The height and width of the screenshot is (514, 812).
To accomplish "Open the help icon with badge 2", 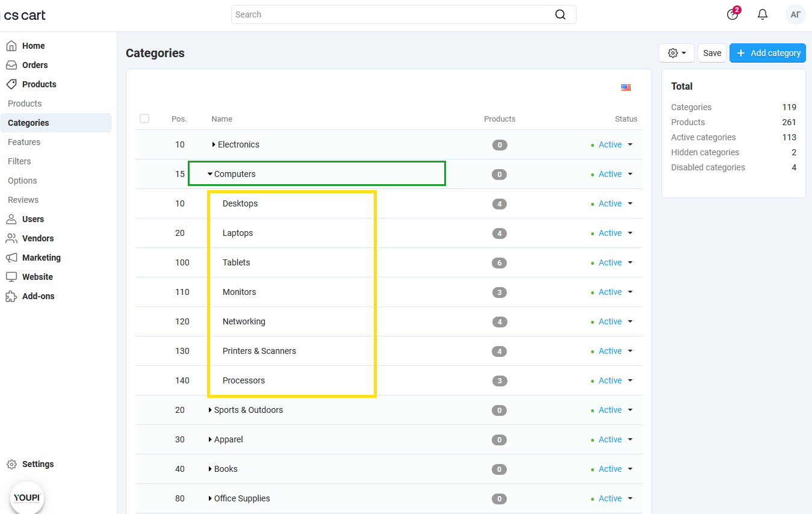I will 733,14.
